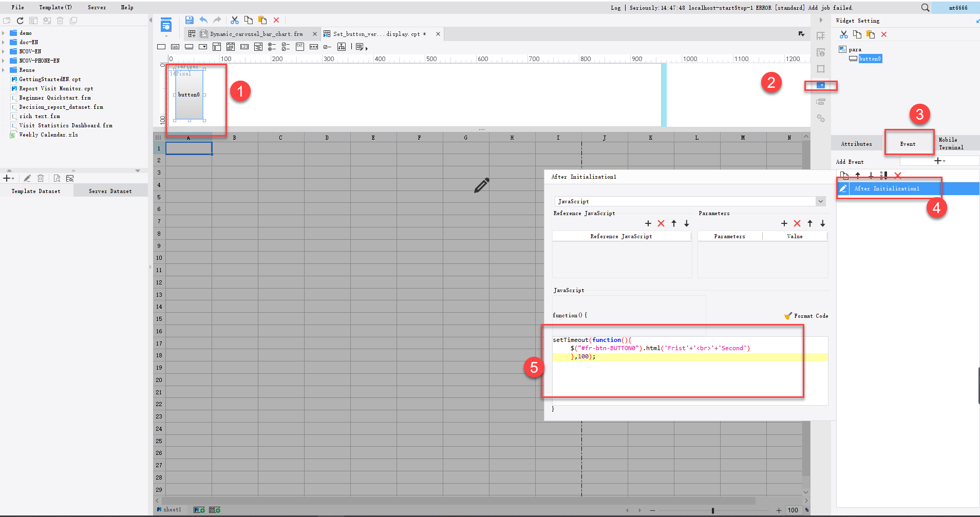Select the Label widget tool

click(x=175, y=46)
